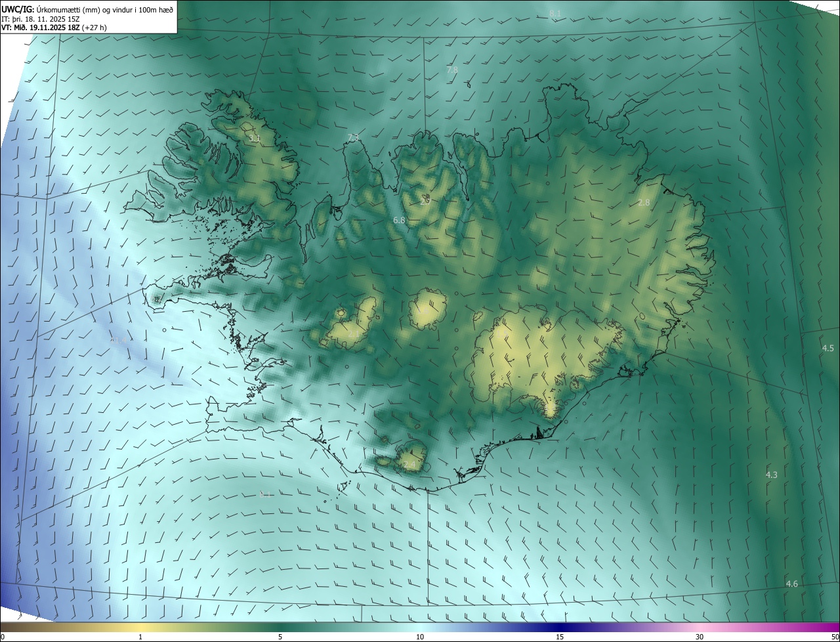Click the title 'UWC/IG: Úrkomumætti (mm) og vindur í 100m hæð'
This screenshot has width=840, height=642.
coord(88,9)
